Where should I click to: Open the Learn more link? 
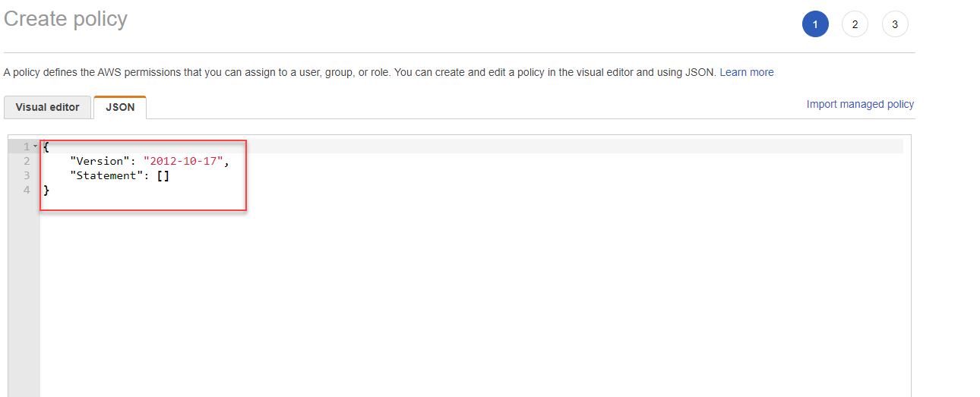point(747,72)
